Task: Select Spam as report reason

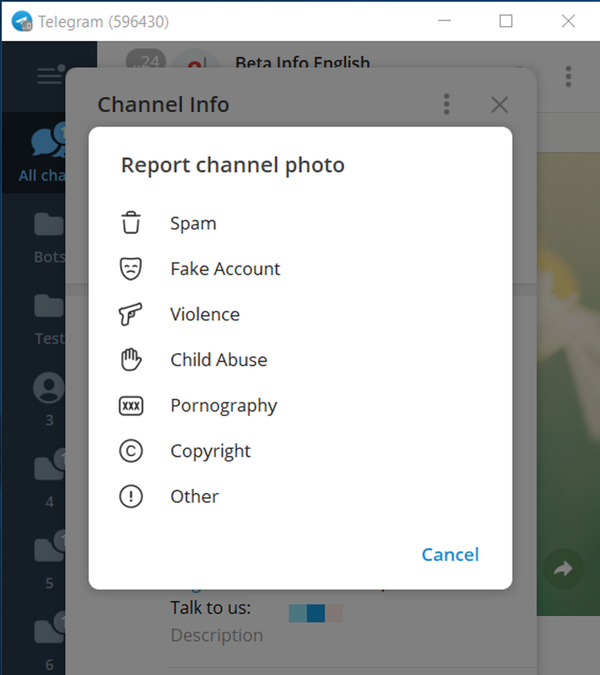Action: click(x=193, y=223)
